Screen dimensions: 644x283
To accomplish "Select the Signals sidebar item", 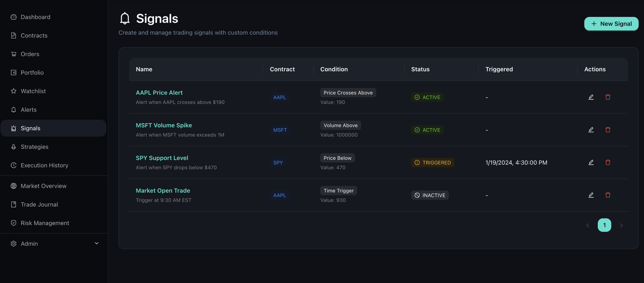I will click(54, 128).
